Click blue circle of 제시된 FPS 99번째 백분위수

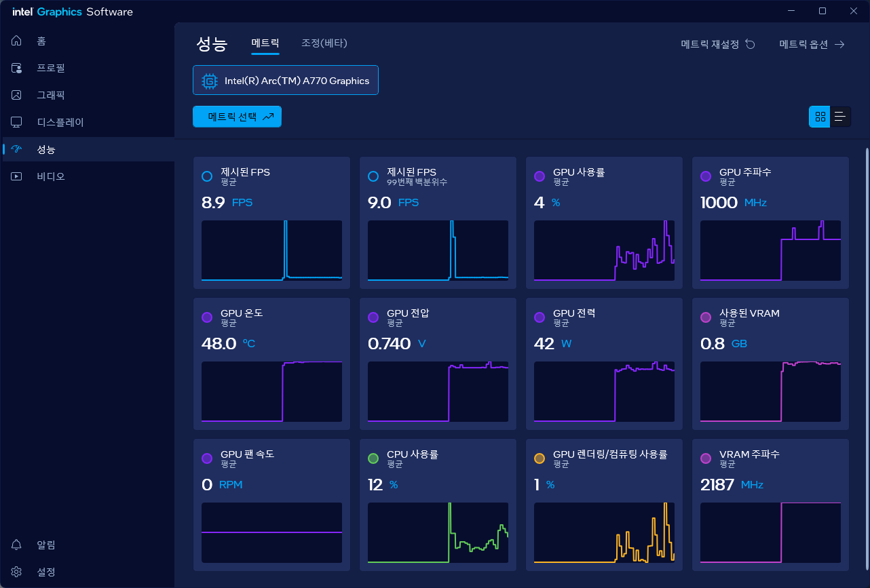pyautogui.click(x=373, y=176)
